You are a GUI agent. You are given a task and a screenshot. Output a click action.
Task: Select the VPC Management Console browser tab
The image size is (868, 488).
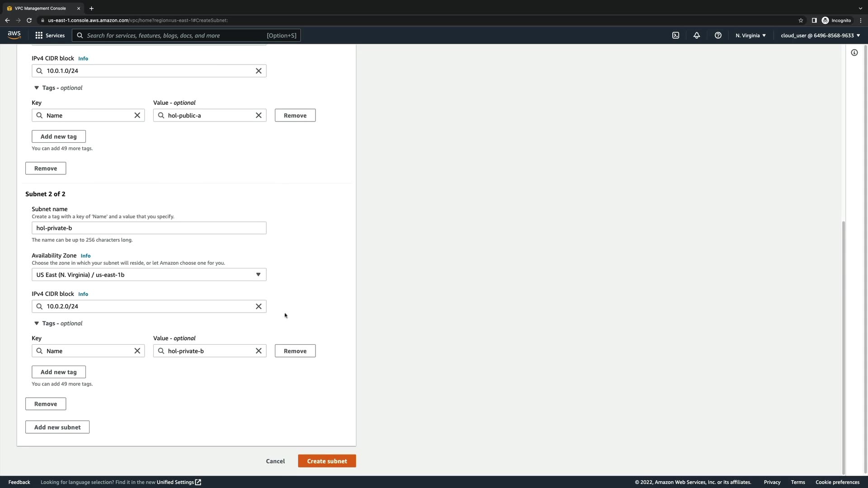(x=41, y=8)
